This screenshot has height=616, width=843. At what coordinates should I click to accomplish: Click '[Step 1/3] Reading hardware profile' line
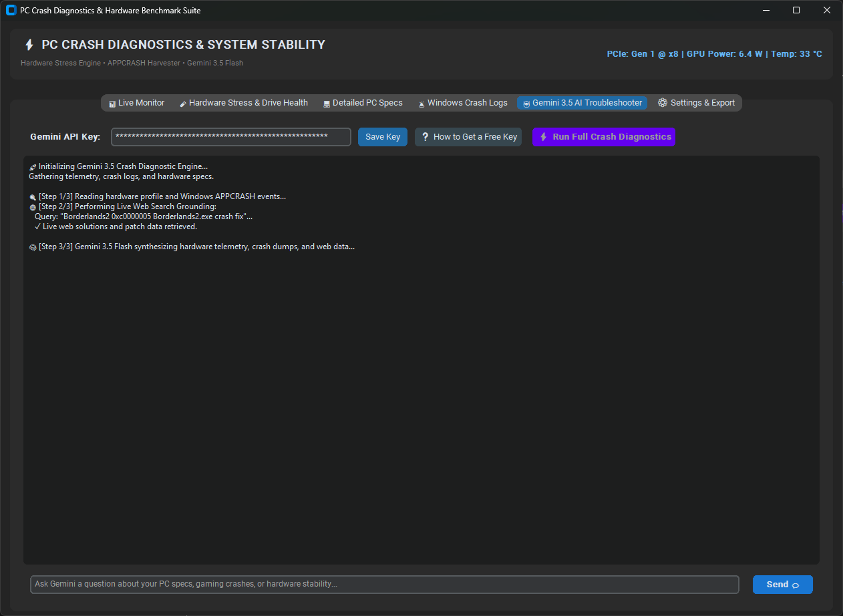point(162,196)
